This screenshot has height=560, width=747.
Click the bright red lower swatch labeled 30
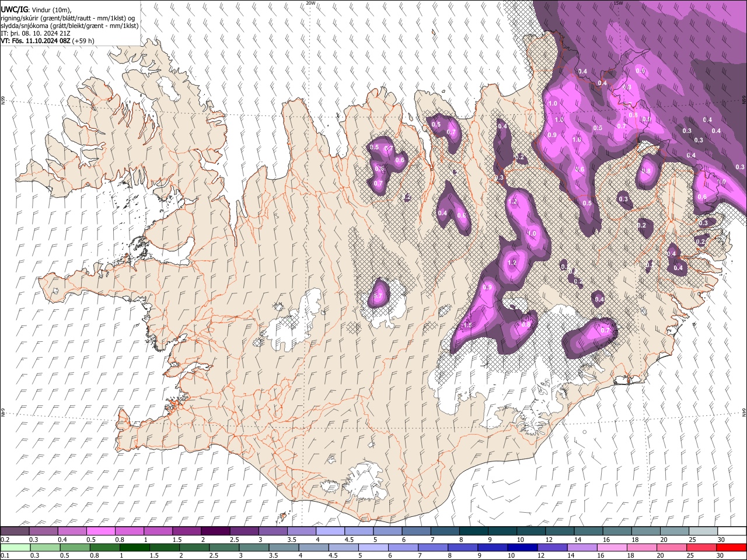click(x=732, y=547)
